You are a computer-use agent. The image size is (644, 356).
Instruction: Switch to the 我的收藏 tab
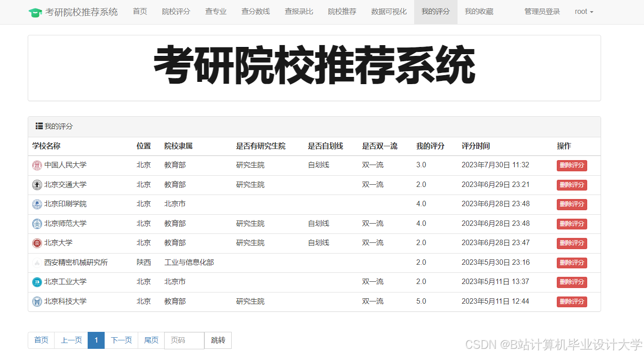pyautogui.click(x=479, y=12)
